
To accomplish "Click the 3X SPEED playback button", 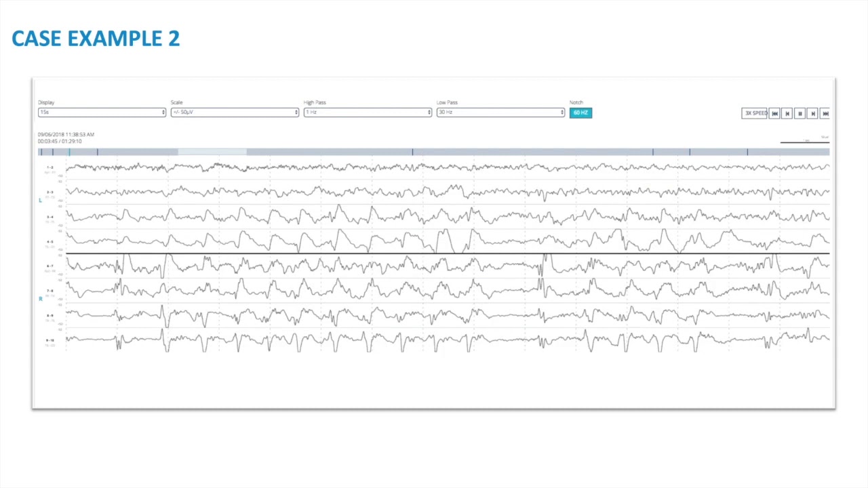I will pyautogui.click(x=755, y=113).
